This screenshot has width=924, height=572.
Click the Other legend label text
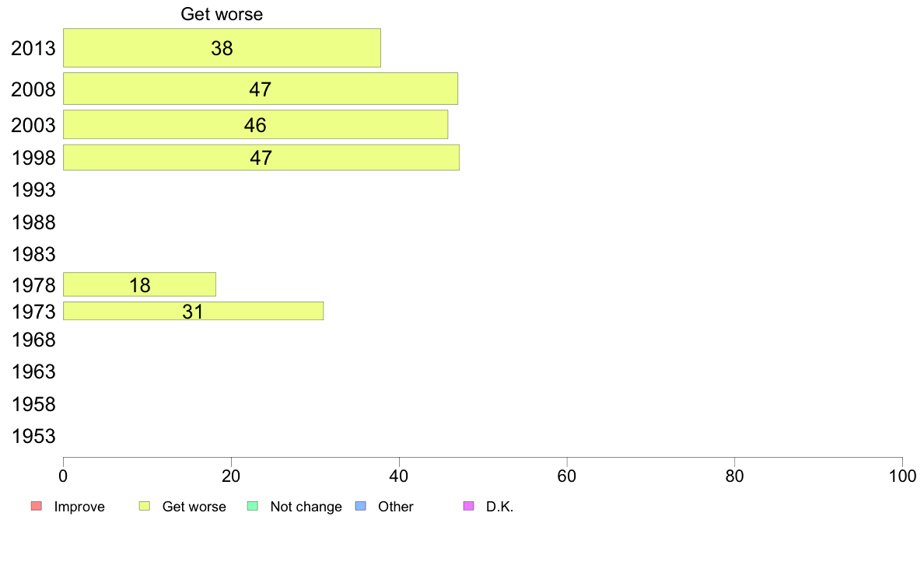point(395,507)
